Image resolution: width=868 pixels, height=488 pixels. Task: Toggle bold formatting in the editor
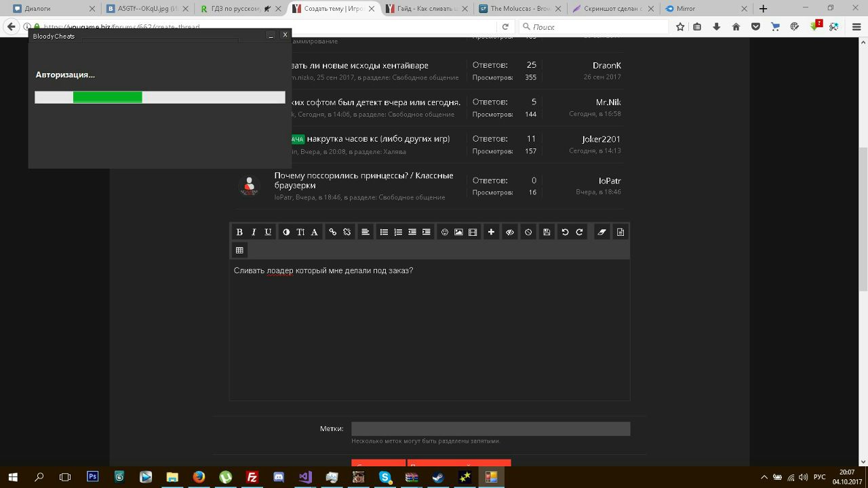click(x=239, y=232)
